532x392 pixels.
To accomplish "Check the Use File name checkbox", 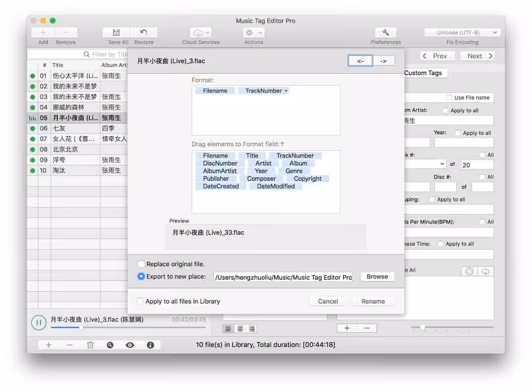I will [449, 98].
